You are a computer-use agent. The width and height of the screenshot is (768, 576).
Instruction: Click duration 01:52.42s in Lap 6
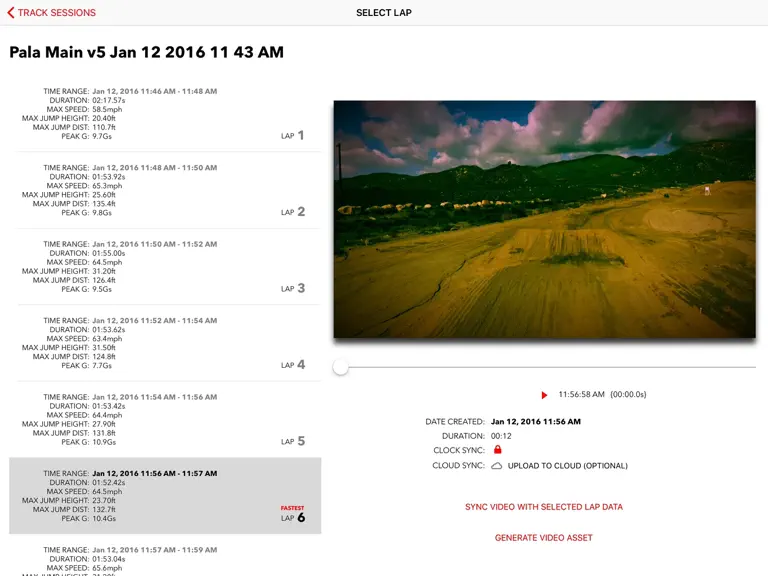[x=109, y=482]
